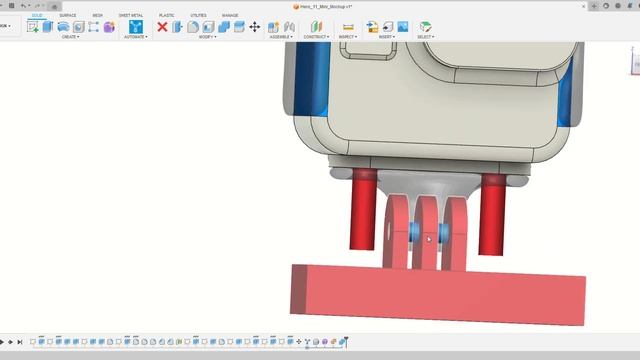Click the Save icon in top bar
Viewport: 640px width, 360px height.
click(x=12, y=6)
